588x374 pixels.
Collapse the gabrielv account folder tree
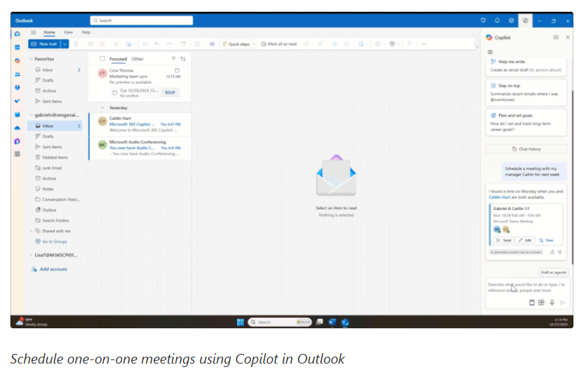pos(31,115)
